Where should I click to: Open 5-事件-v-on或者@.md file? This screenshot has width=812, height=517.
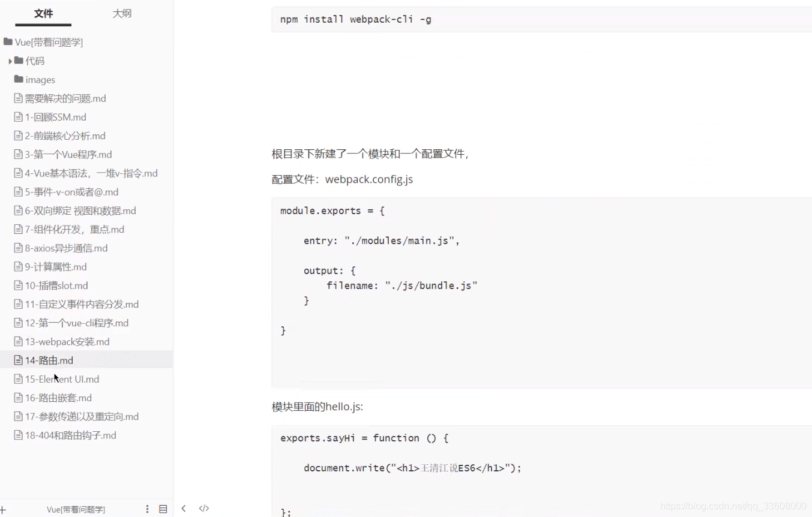71,192
